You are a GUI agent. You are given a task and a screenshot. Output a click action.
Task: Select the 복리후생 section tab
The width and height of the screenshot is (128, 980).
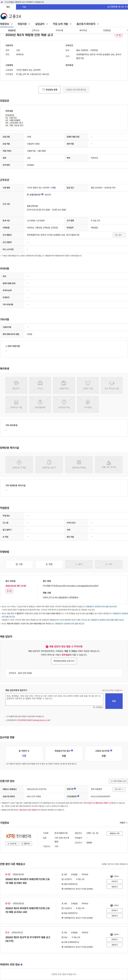coord(83,30)
